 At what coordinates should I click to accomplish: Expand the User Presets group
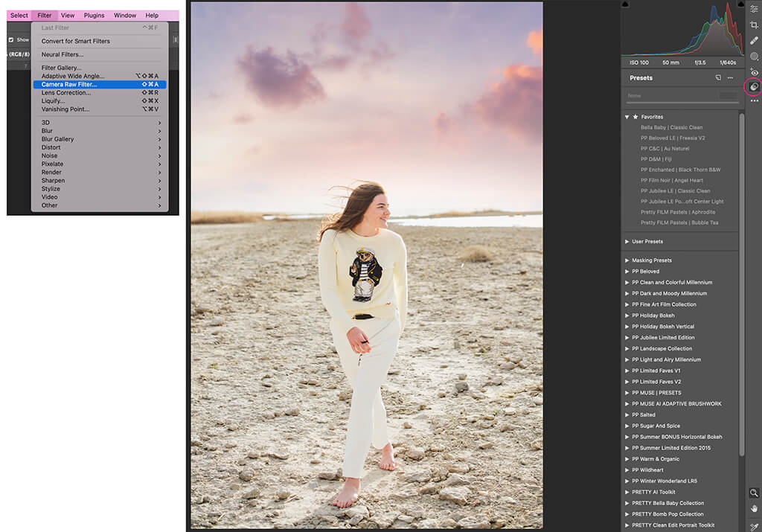coord(626,241)
